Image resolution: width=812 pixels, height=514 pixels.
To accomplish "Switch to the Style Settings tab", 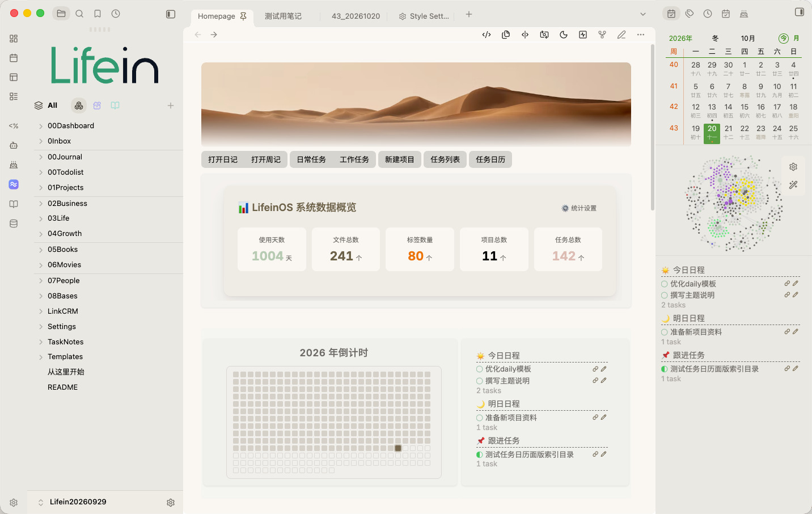I will [424, 16].
